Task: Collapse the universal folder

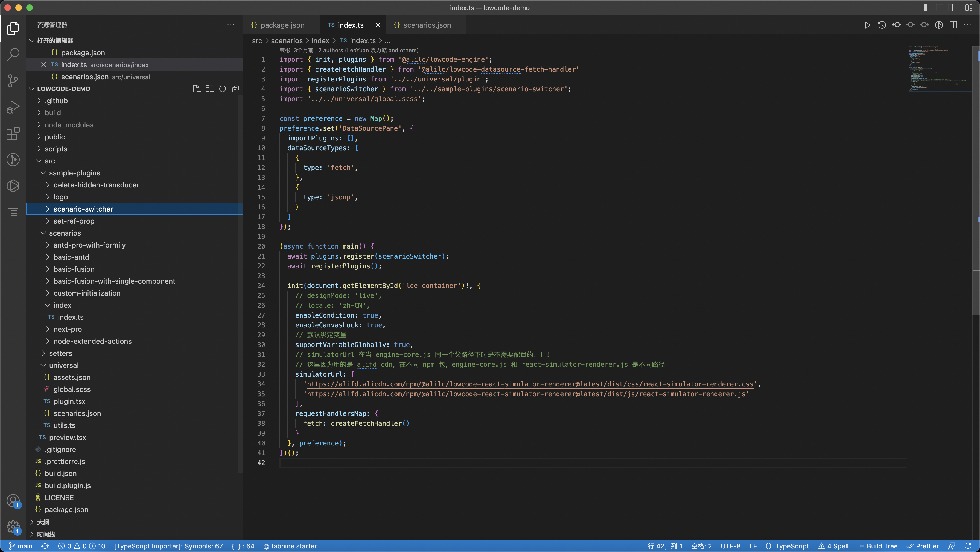Action: [63, 365]
